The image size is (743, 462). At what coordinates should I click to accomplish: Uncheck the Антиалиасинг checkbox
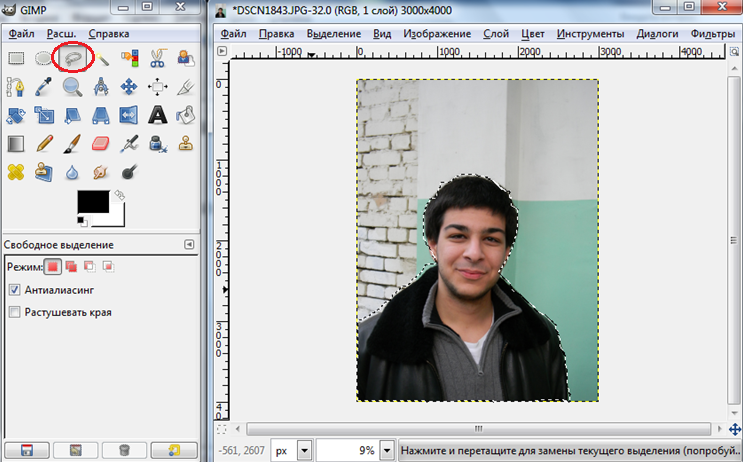pos(15,290)
